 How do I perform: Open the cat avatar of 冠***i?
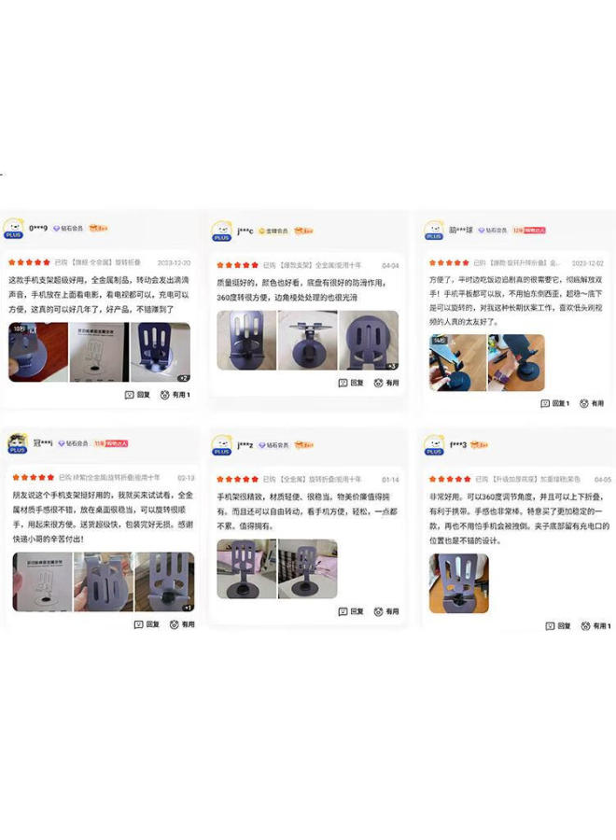[x=17, y=443]
